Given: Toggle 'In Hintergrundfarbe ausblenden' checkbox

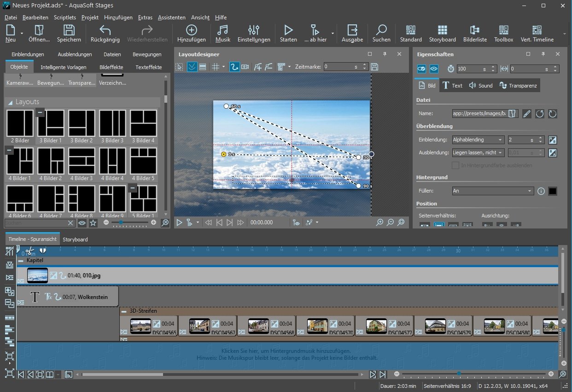Looking at the screenshot, I should [455, 165].
